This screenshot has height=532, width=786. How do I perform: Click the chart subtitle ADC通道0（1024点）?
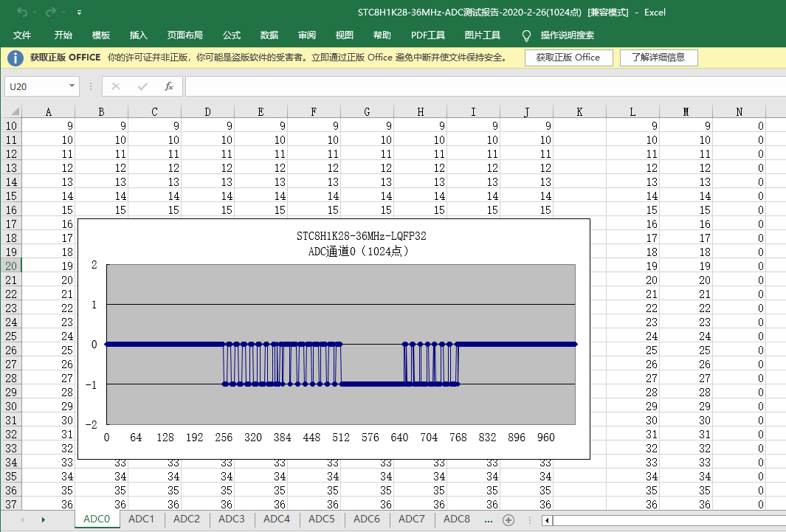point(358,252)
